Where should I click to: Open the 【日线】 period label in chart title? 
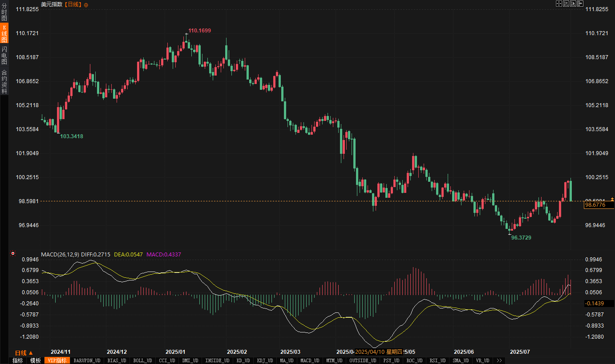(73, 4)
